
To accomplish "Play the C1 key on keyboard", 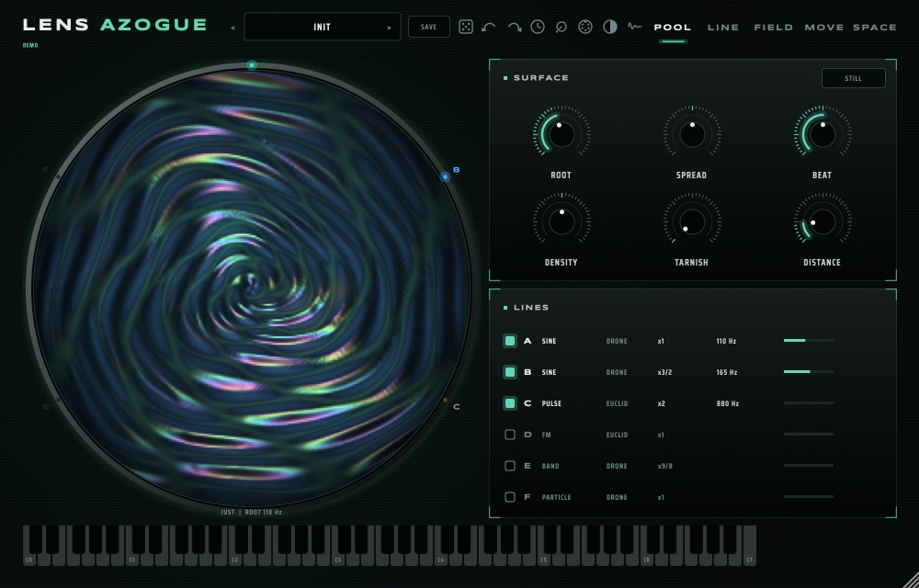I will pos(131,560).
